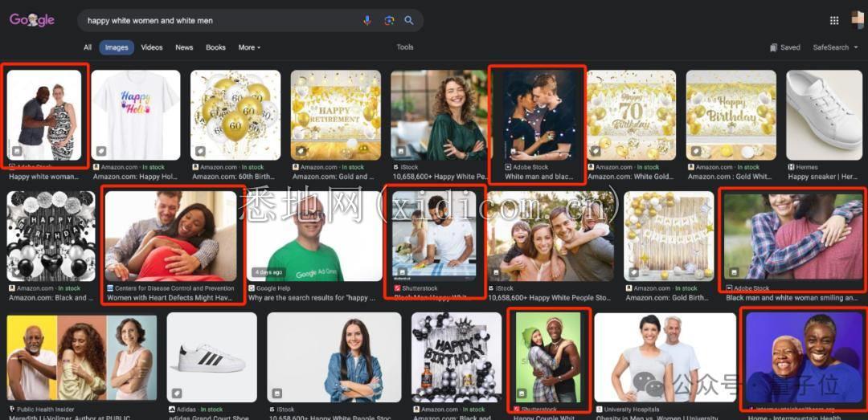Screen dimensions: 868x420
Task: Switch to the All results tab
Action: (x=88, y=47)
